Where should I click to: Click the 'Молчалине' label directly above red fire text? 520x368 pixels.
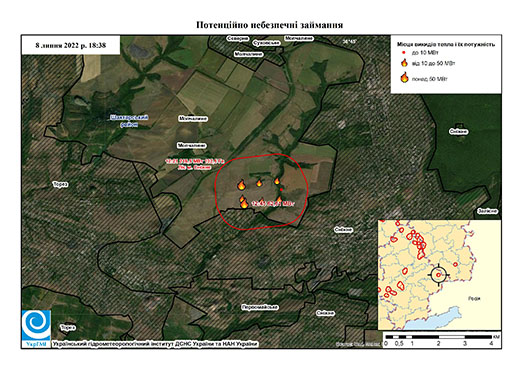(x=191, y=145)
